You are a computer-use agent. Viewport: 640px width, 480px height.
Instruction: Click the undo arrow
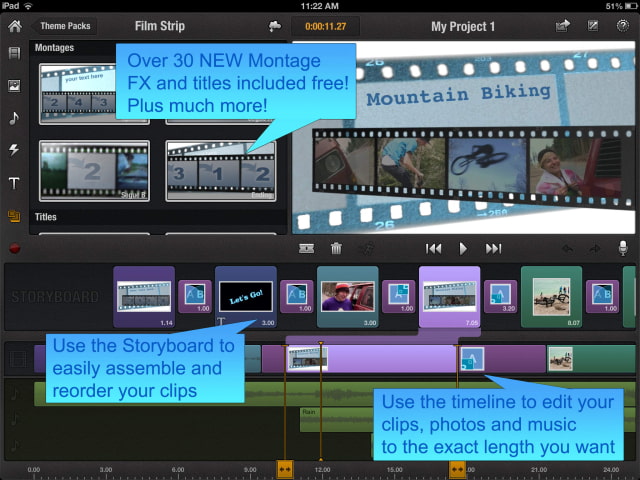tap(568, 249)
